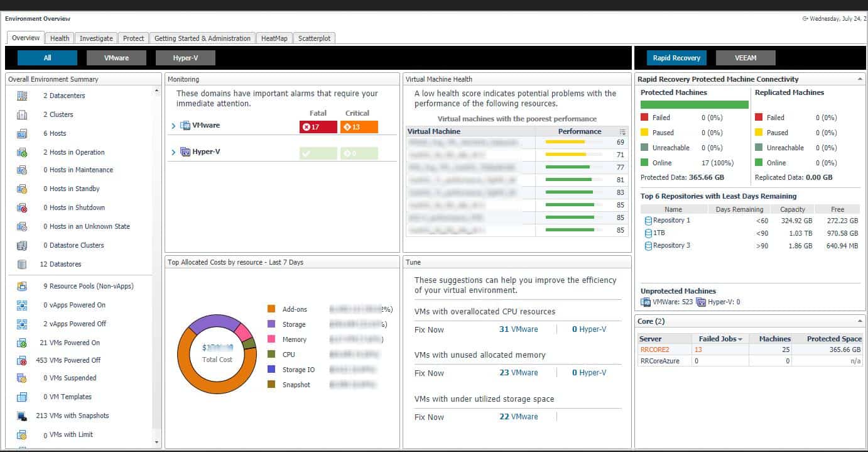Click the VMware Fatal alarms count 17
Image resolution: width=868 pixels, height=452 pixels.
[318, 127]
